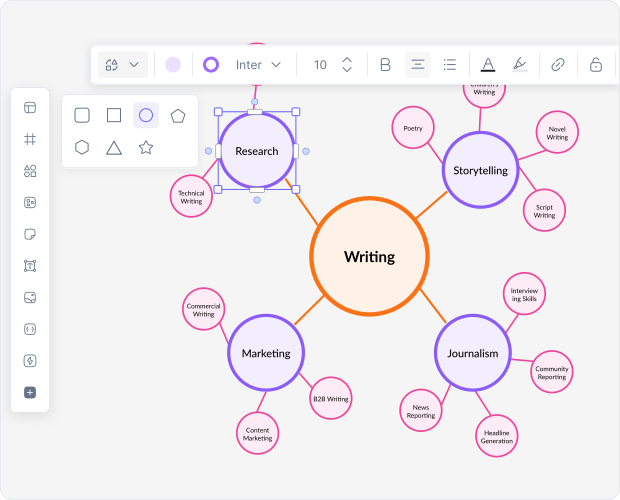Select the central Writing node
Screen dimensions: 620x500
point(370,257)
